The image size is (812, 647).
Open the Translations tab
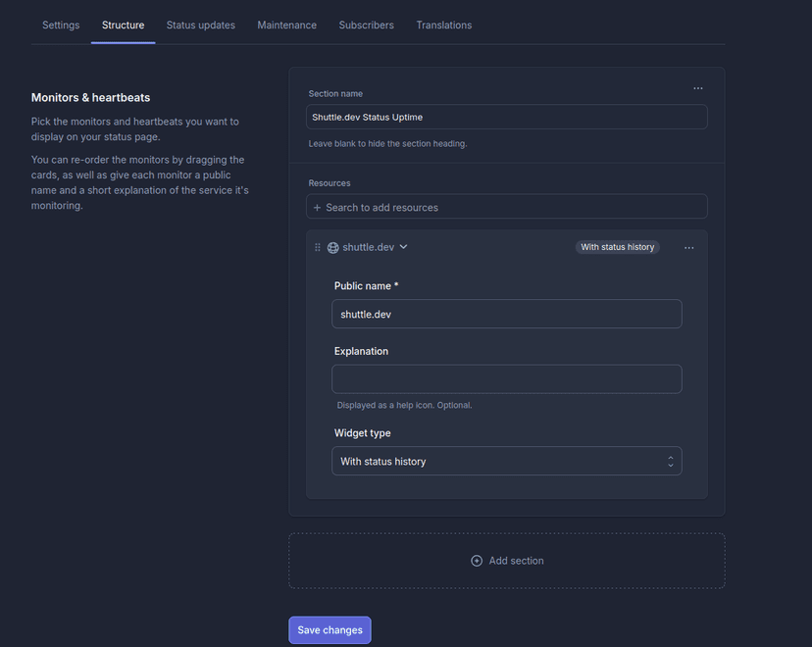click(443, 25)
